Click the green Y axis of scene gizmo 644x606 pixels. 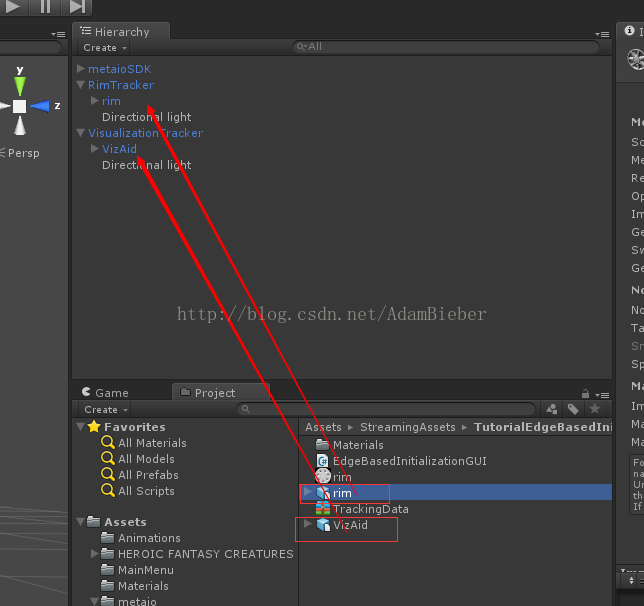(x=20, y=85)
